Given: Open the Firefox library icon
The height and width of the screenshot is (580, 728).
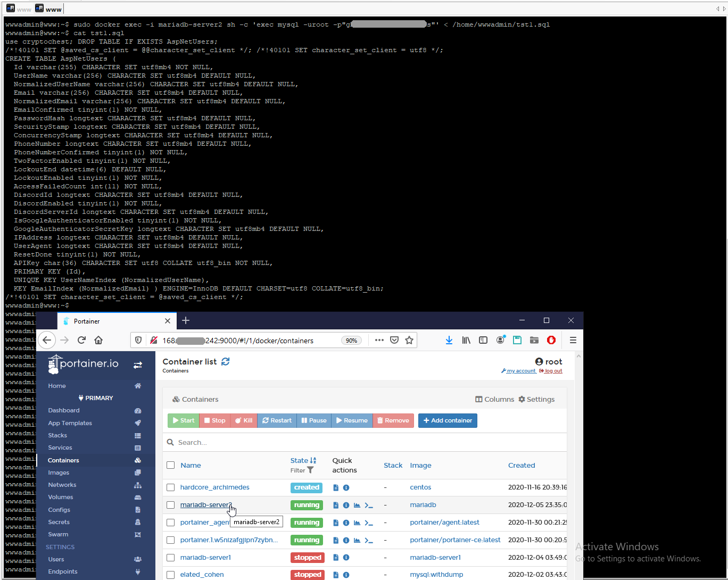Looking at the screenshot, I should point(466,340).
